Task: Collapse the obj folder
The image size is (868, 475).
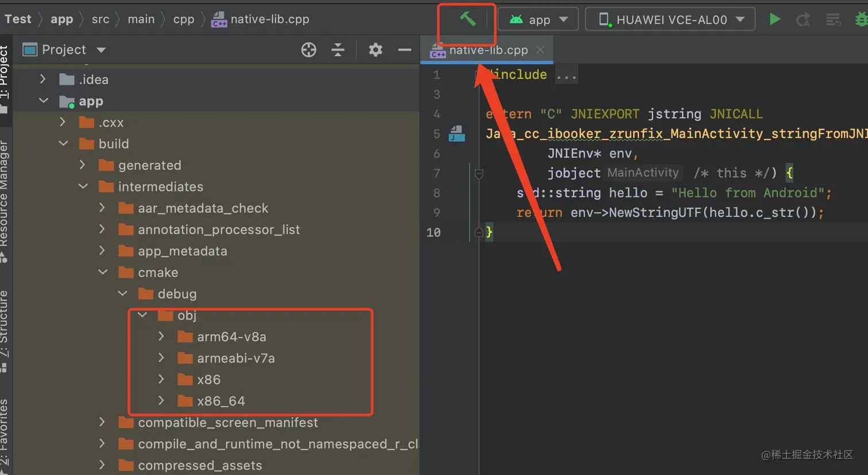Action: coord(142,315)
